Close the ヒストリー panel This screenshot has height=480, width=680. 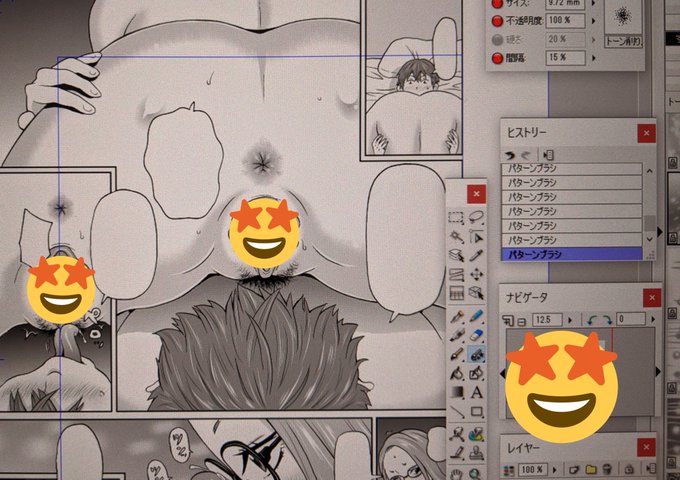pyautogui.click(x=646, y=133)
